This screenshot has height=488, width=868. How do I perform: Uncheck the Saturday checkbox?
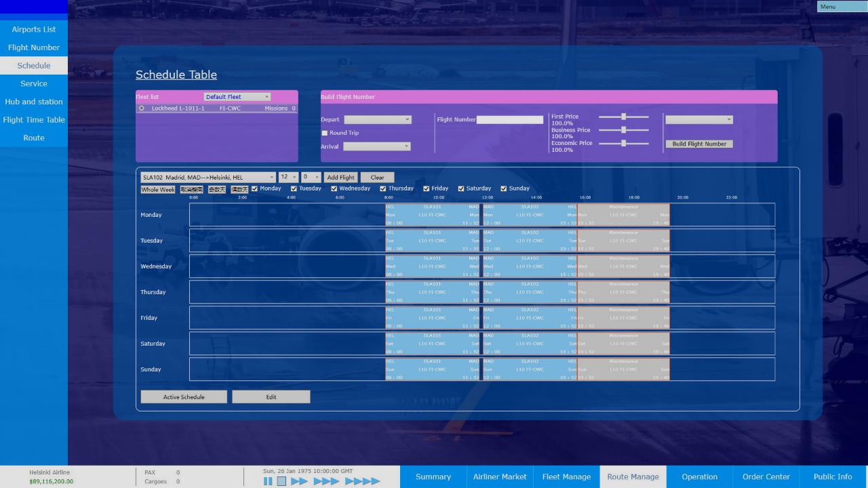460,188
